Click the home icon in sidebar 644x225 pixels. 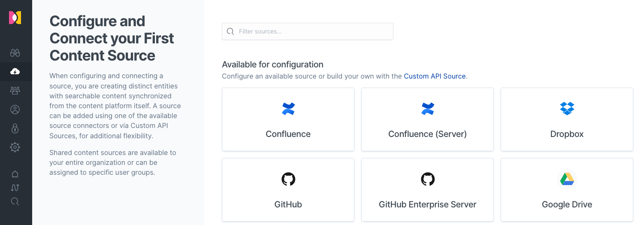pos(15,174)
